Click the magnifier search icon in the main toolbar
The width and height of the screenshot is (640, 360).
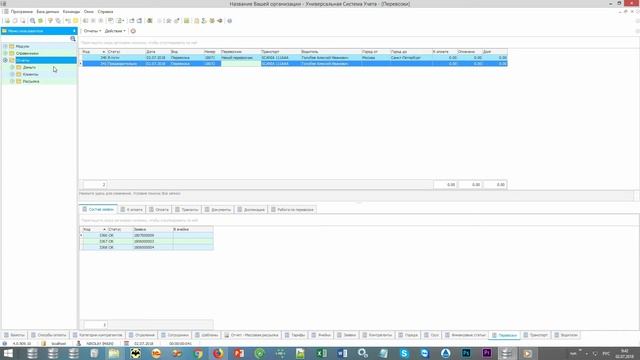pyautogui.click(x=32, y=21)
